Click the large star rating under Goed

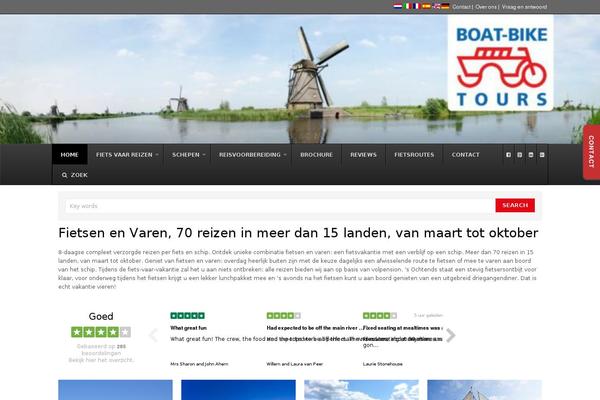(101, 332)
